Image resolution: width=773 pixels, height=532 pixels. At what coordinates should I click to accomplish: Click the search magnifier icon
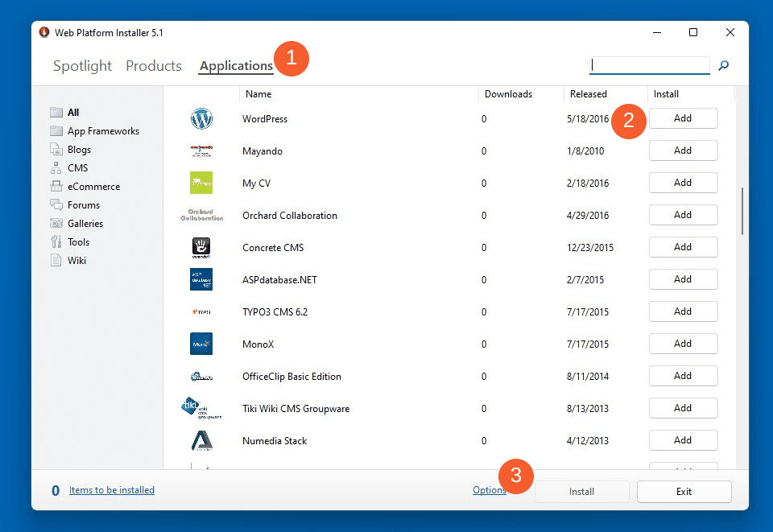point(723,65)
